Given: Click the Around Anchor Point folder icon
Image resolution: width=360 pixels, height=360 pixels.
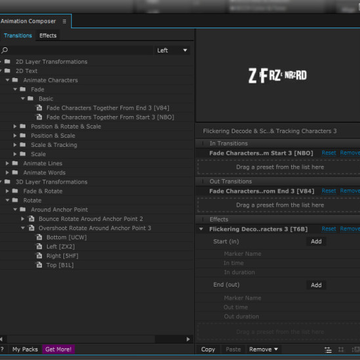Looking at the screenshot, I should click(x=23, y=210).
